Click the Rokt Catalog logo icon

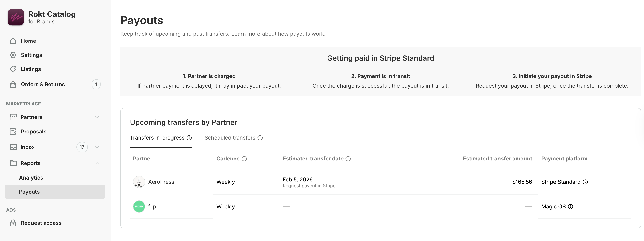pyautogui.click(x=16, y=17)
